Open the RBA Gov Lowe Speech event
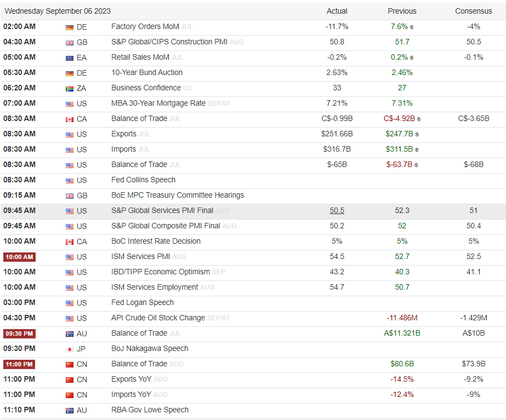 pos(150,410)
